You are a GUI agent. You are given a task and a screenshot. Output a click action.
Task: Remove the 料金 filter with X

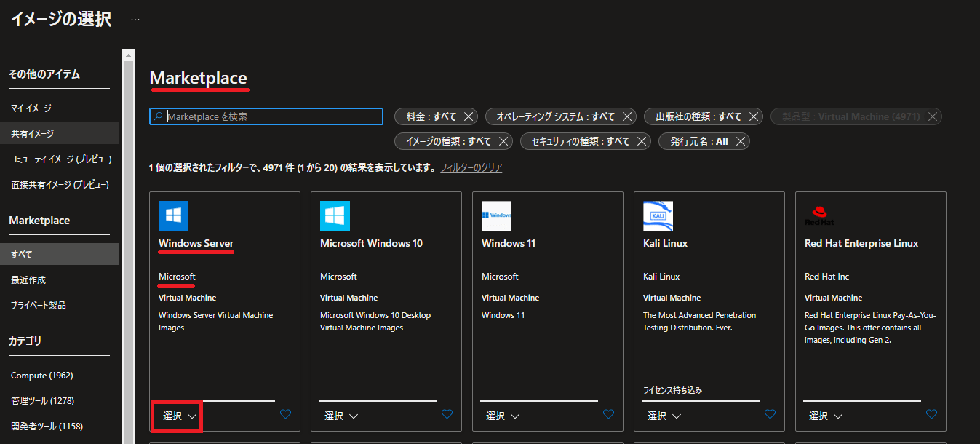(469, 116)
